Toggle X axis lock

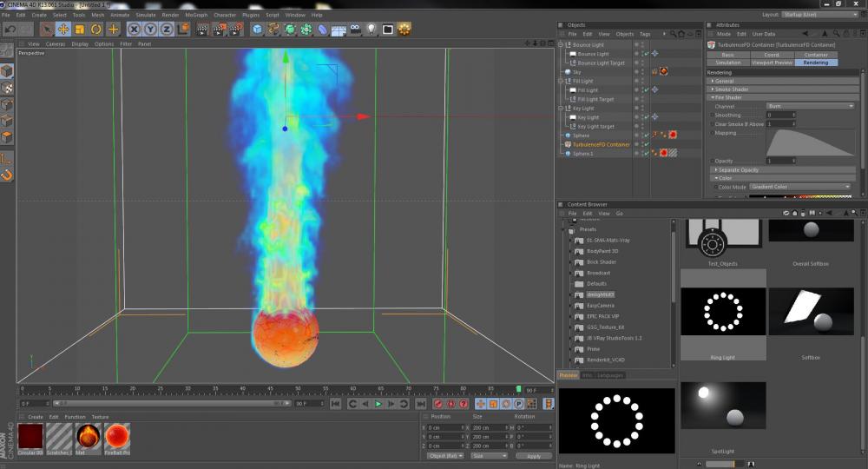[x=134, y=30]
